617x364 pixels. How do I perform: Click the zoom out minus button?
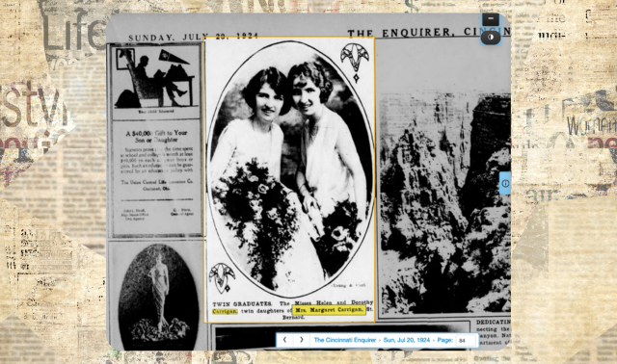tap(491, 19)
